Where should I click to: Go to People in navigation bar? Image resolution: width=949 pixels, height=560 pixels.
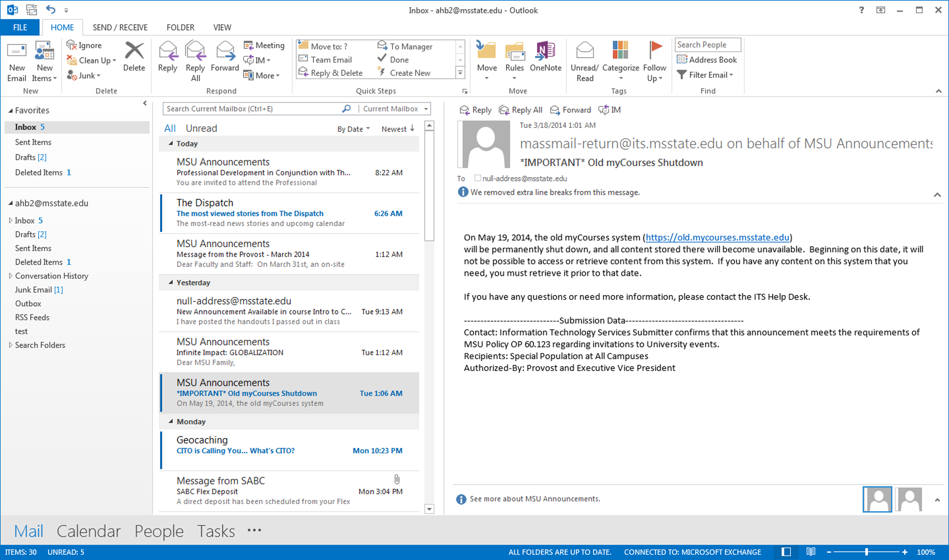pyautogui.click(x=159, y=531)
